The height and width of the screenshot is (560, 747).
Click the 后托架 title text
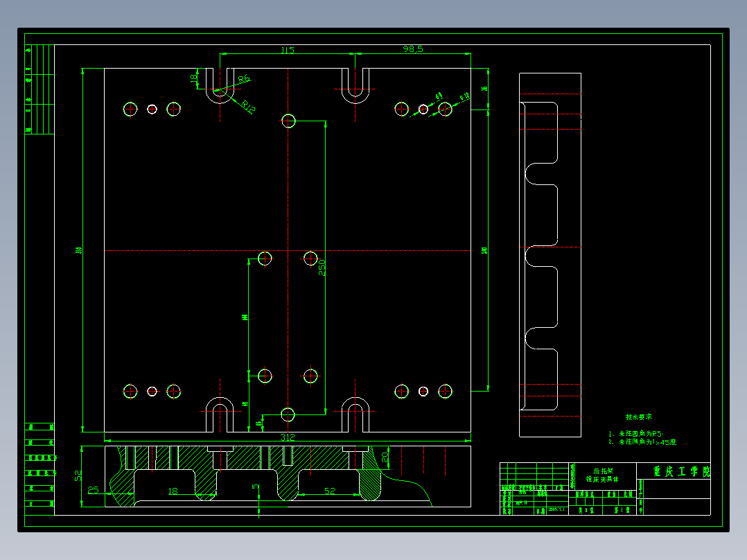(603, 471)
